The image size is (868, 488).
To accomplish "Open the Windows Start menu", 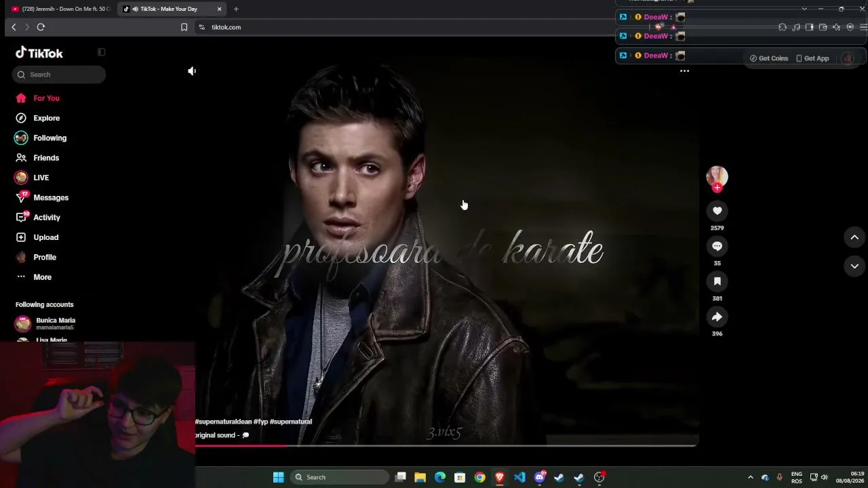I will [278, 477].
